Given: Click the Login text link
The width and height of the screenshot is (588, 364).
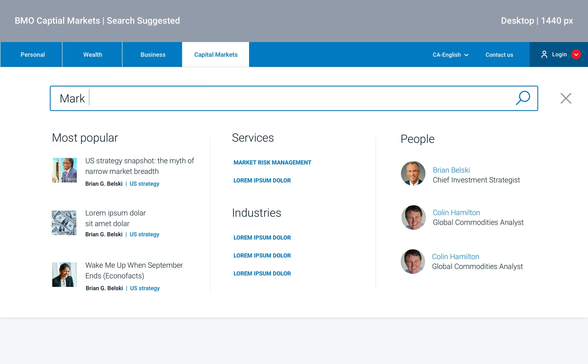Looking at the screenshot, I should [x=559, y=55].
